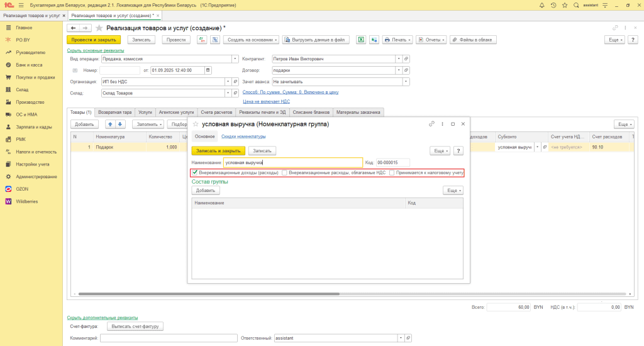Image resolution: width=644 pixels, height=346 pixels.
Task: Click Цена не включает НДС link
Action: [x=266, y=101]
